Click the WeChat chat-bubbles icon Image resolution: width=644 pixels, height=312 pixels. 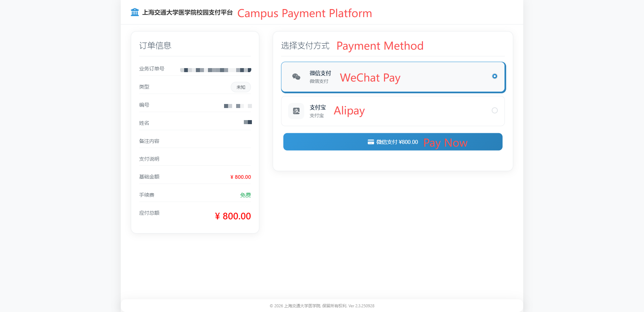296,77
